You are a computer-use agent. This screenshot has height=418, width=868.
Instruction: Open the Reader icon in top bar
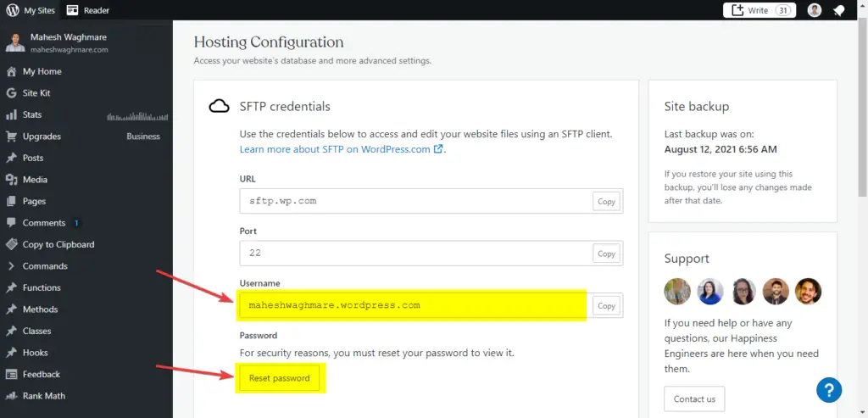[72, 10]
